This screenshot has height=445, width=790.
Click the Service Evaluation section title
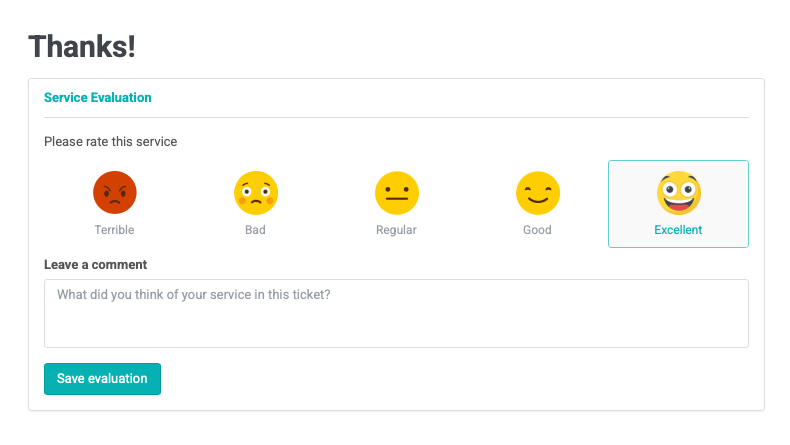pyautogui.click(x=98, y=98)
